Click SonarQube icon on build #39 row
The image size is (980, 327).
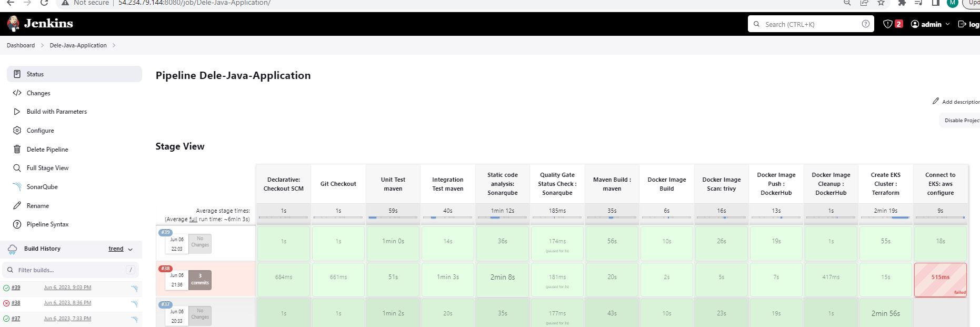point(134,289)
